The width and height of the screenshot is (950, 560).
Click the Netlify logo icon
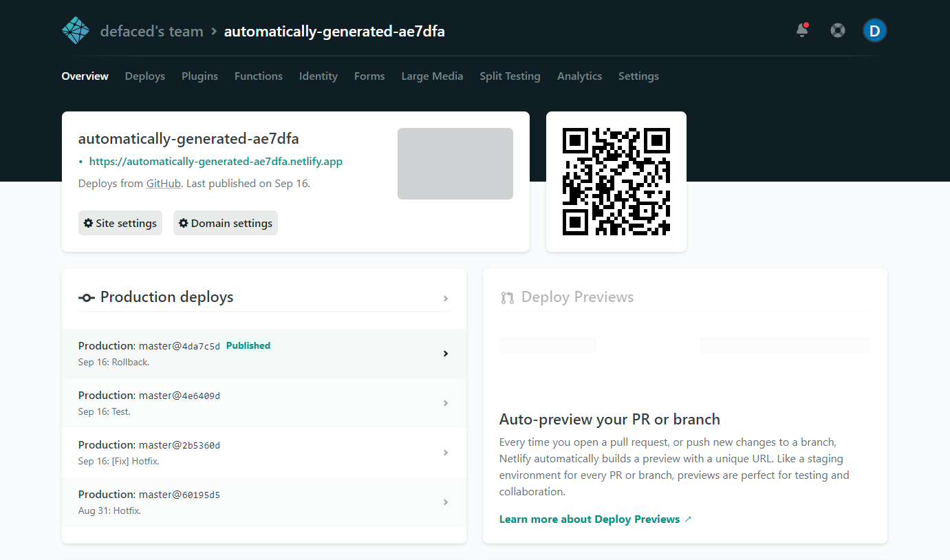75,30
